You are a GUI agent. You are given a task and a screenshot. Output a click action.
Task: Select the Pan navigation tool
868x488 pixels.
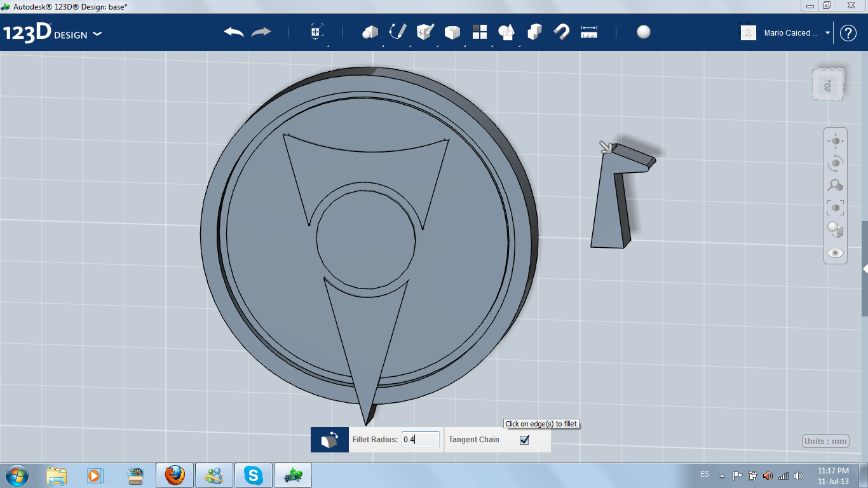point(836,141)
